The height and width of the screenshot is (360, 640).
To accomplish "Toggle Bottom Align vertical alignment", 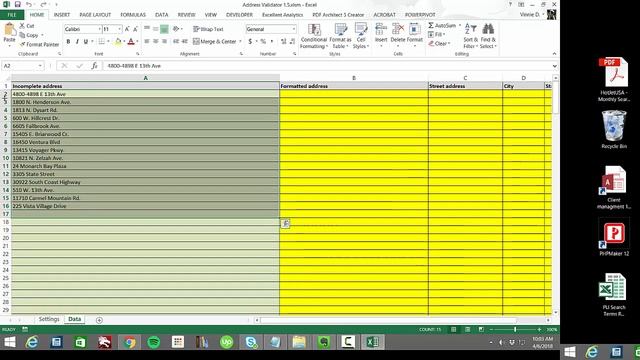I will click(x=164, y=29).
